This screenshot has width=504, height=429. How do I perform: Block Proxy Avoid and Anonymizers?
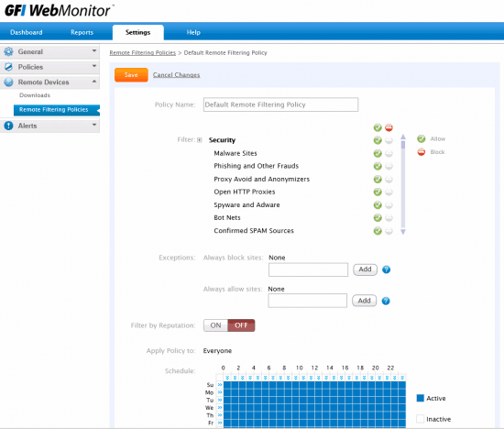coord(389,179)
